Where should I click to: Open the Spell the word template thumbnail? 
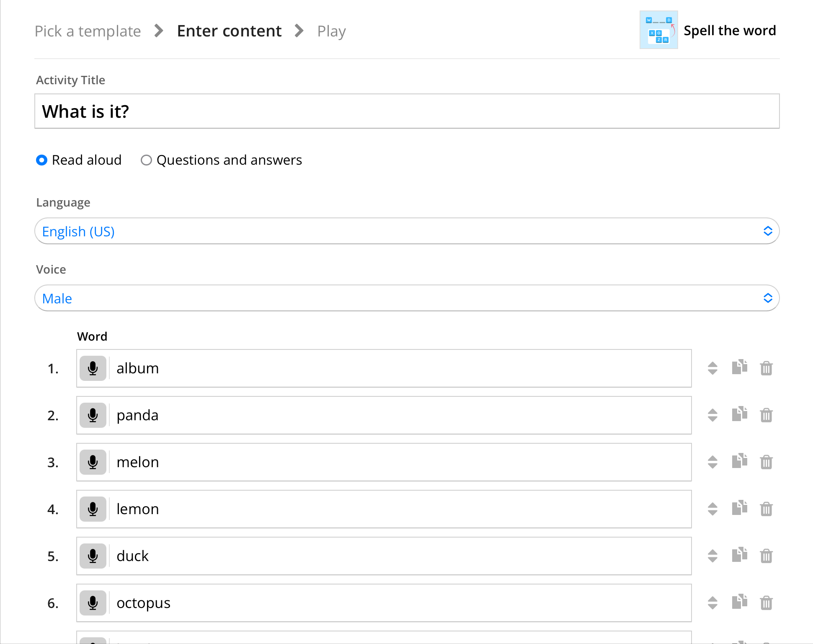click(x=658, y=30)
